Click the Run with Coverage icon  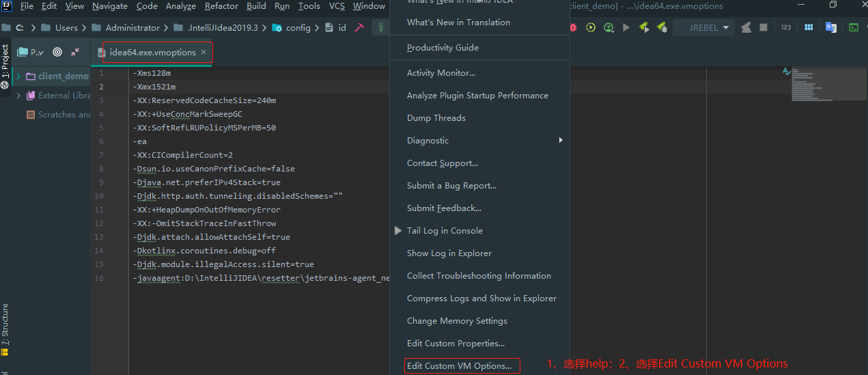[x=591, y=28]
